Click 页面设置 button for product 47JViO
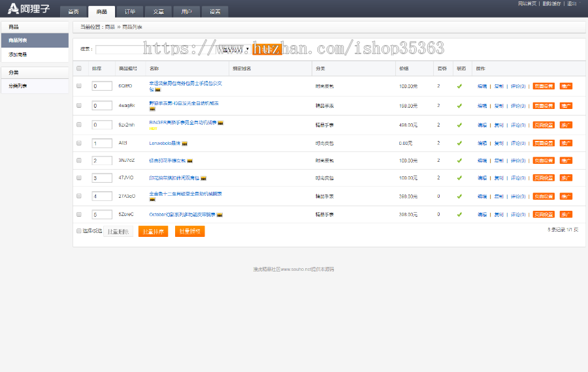Screen dimensions: 588x372 [544, 178]
